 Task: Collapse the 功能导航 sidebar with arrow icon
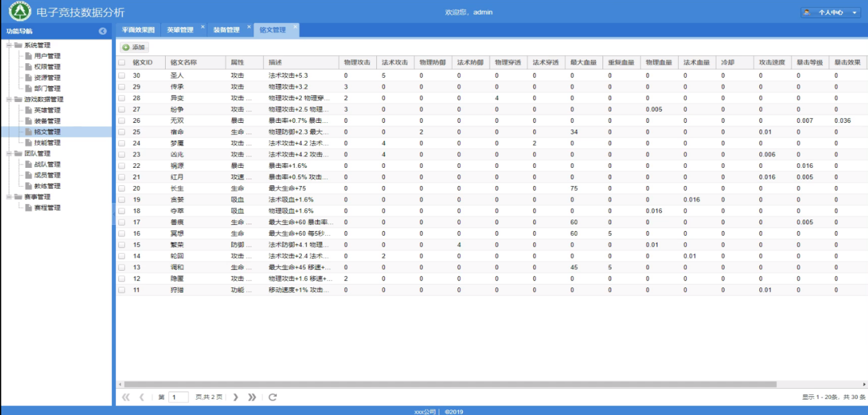point(103,31)
